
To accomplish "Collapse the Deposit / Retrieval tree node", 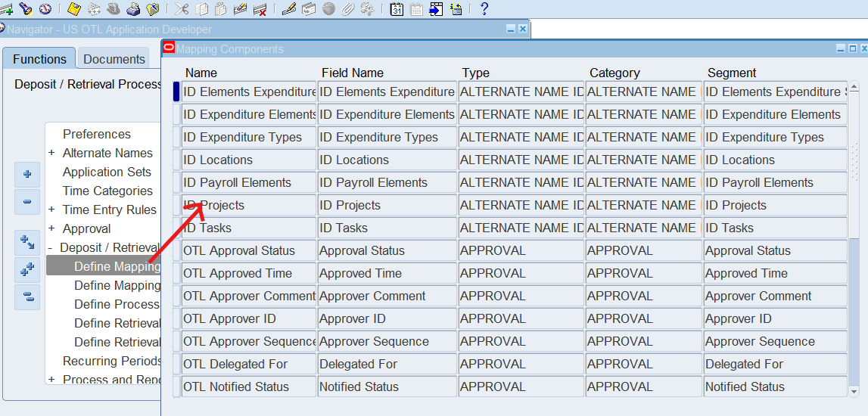I will click(51, 247).
